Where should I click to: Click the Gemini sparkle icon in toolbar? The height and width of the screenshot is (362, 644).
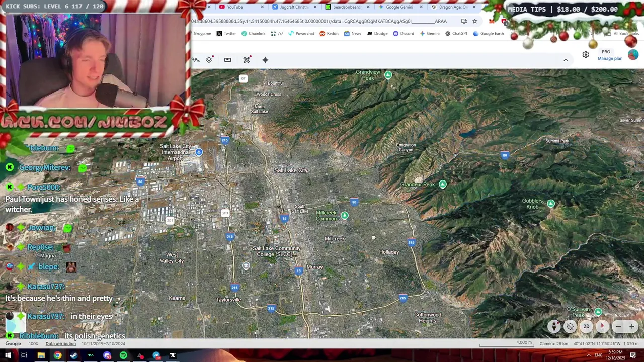tap(265, 60)
